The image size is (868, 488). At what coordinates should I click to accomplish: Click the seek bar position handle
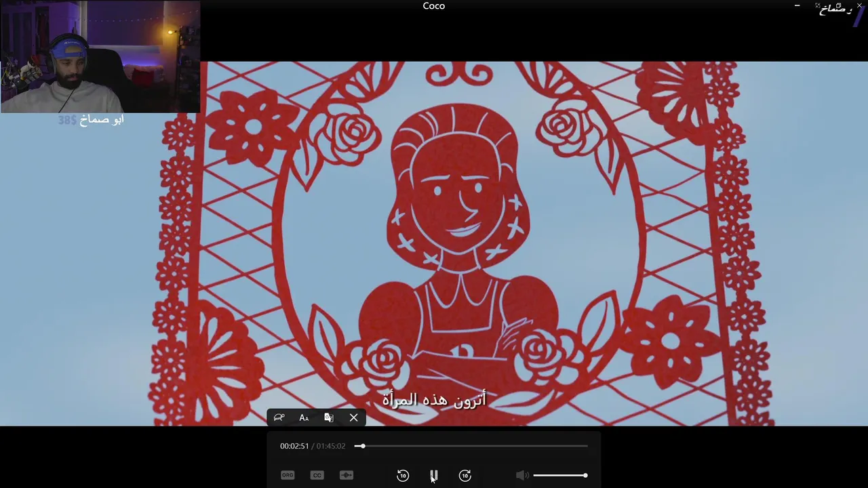click(x=362, y=446)
